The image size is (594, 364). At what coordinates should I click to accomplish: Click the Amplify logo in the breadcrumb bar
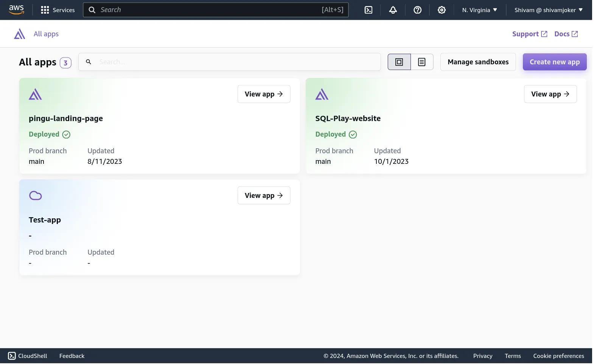click(20, 34)
